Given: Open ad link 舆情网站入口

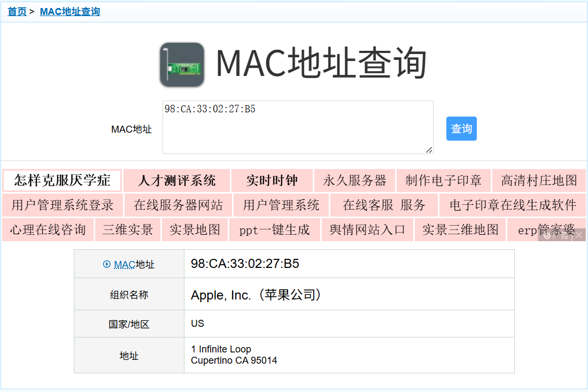Looking at the screenshot, I should coord(367,229).
